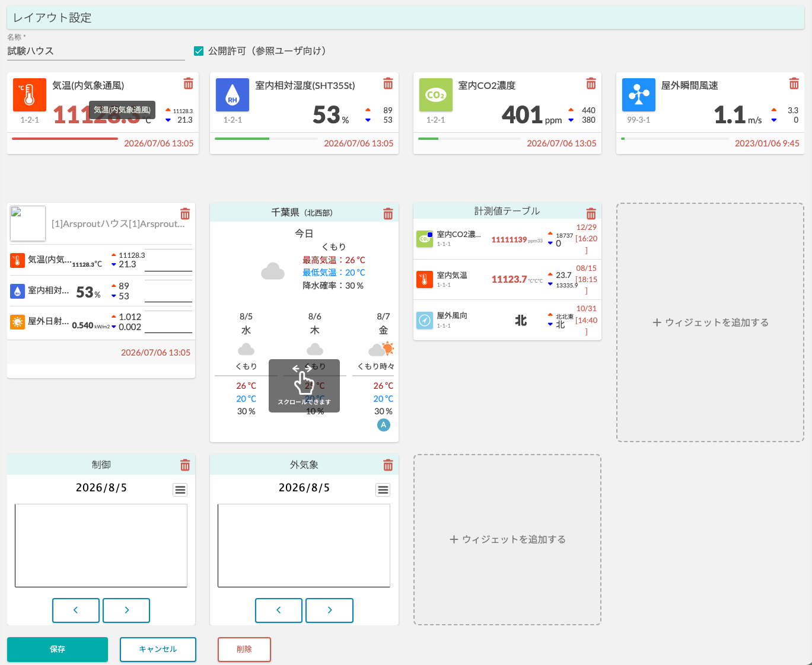Remove the 室内CO2濃度 widget with trash icon
The image size is (812, 665).
[x=591, y=84]
